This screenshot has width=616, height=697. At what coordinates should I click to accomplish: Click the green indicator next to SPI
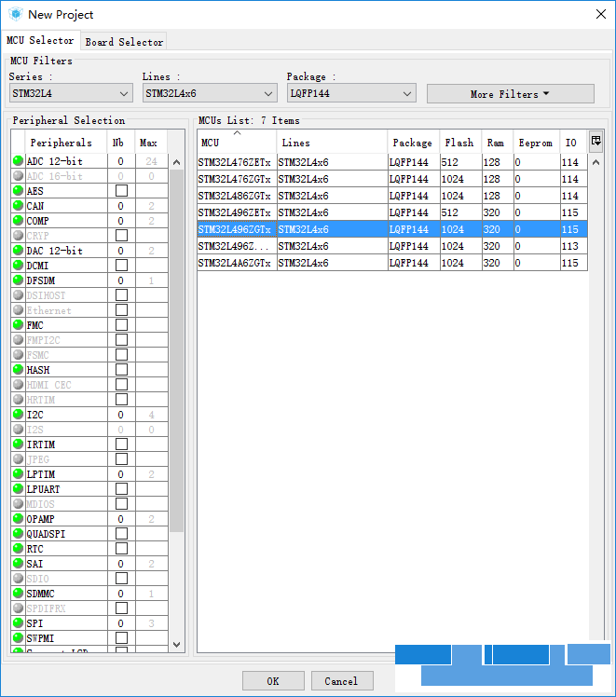pyautogui.click(x=19, y=622)
